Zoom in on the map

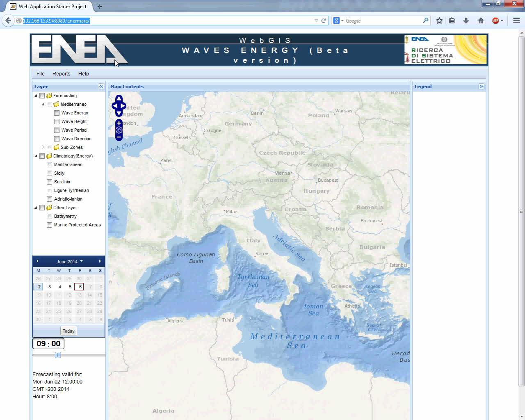coord(119,123)
